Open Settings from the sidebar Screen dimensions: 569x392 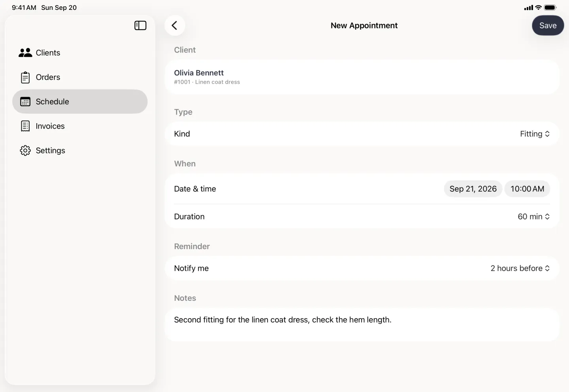(80, 151)
